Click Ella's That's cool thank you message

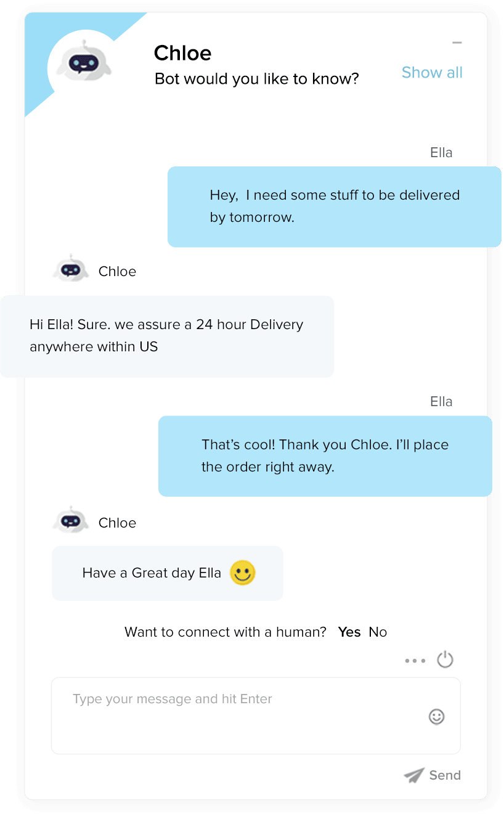point(325,456)
